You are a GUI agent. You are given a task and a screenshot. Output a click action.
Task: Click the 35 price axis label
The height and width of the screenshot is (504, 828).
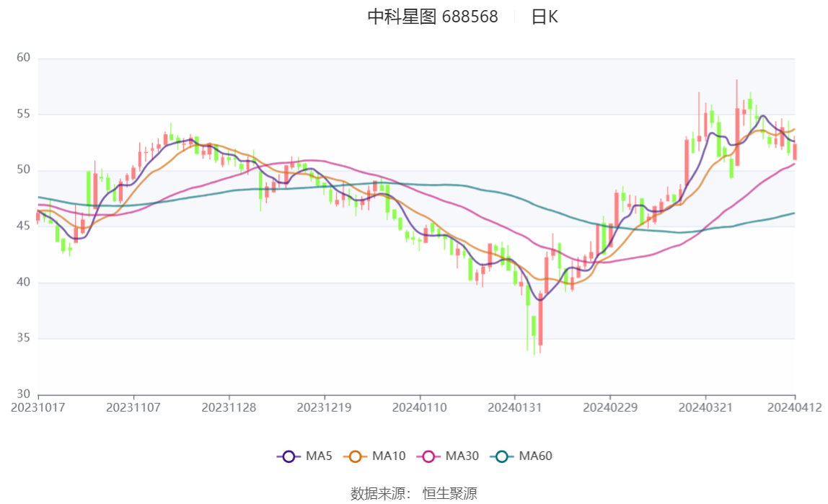pyautogui.click(x=23, y=338)
